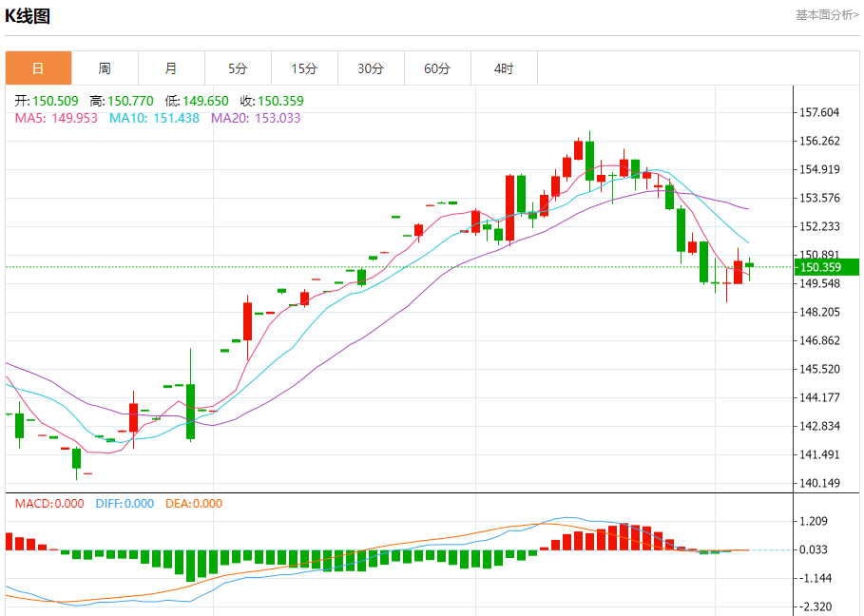Screen dimensions: 864x616
Task: Click the MACD value label
Action: tap(49, 504)
